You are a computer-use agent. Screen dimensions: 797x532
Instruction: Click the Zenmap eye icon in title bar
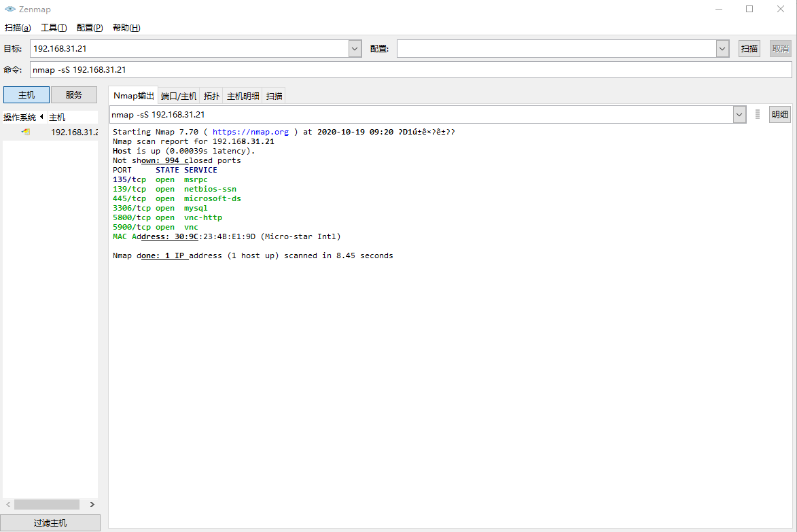coord(10,9)
